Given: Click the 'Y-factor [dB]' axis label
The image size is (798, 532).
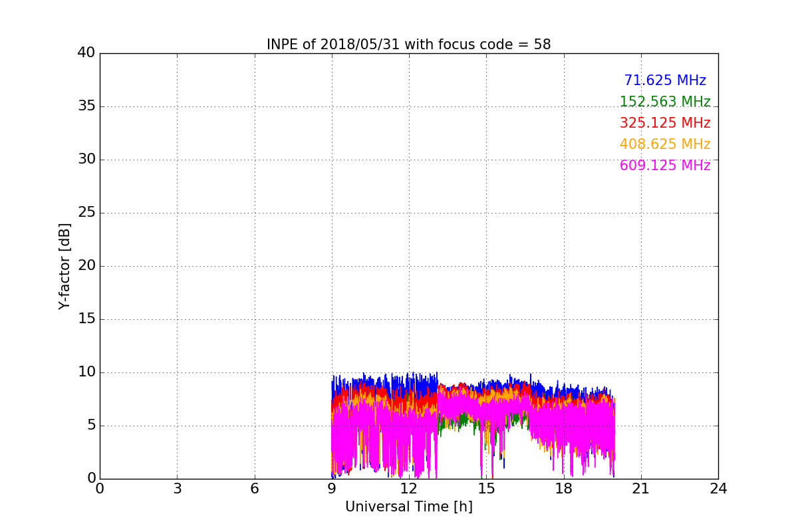Looking at the screenshot, I should coord(65,266).
